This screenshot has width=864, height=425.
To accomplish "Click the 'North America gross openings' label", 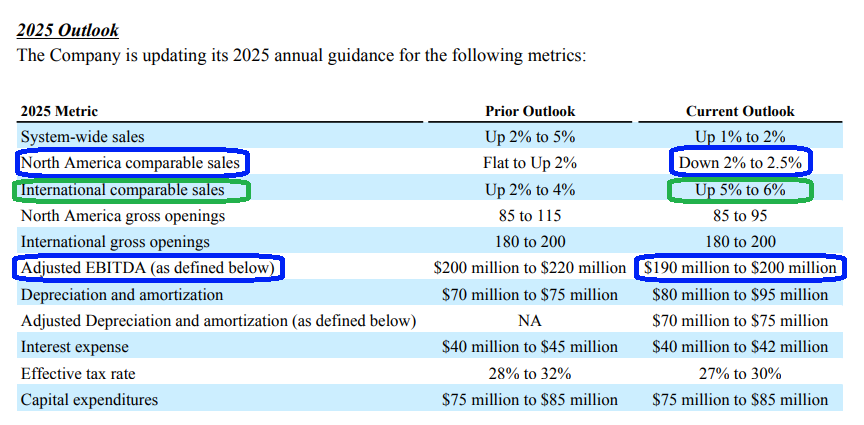I will tap(123, 215).
